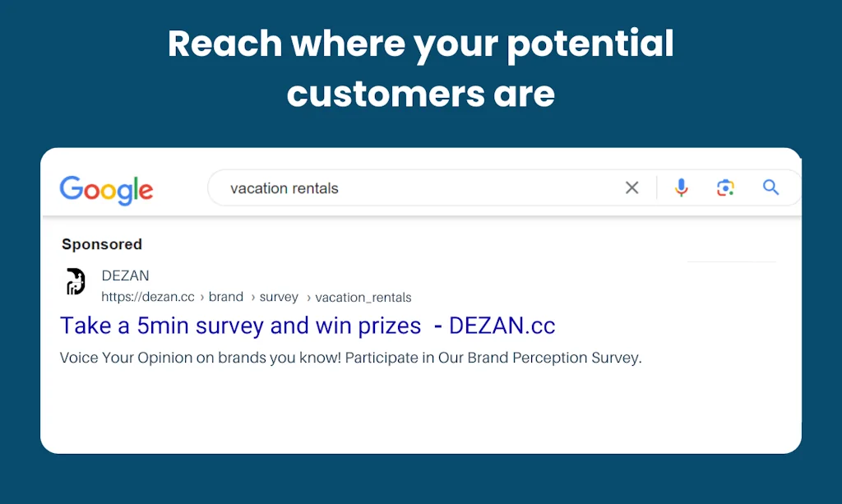Click the X to clear the search query
The height and width of the screenshot is (504, 842).
(631, 187)
